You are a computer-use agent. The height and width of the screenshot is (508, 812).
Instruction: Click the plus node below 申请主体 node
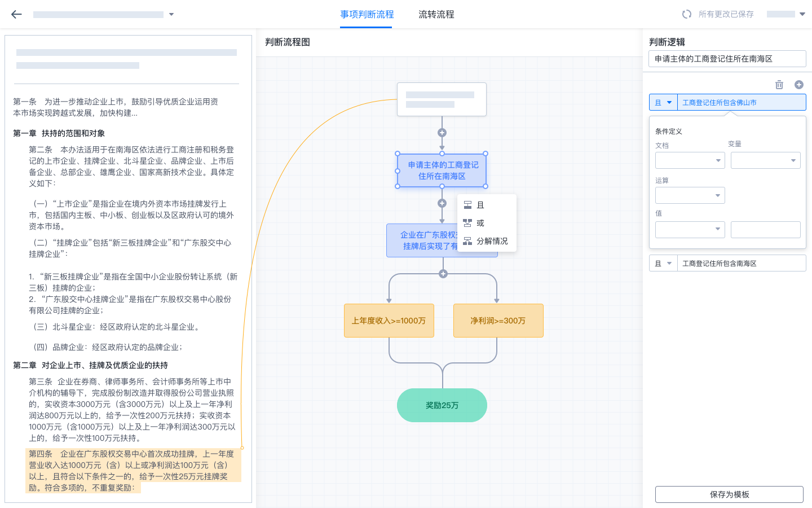[442, 203]
